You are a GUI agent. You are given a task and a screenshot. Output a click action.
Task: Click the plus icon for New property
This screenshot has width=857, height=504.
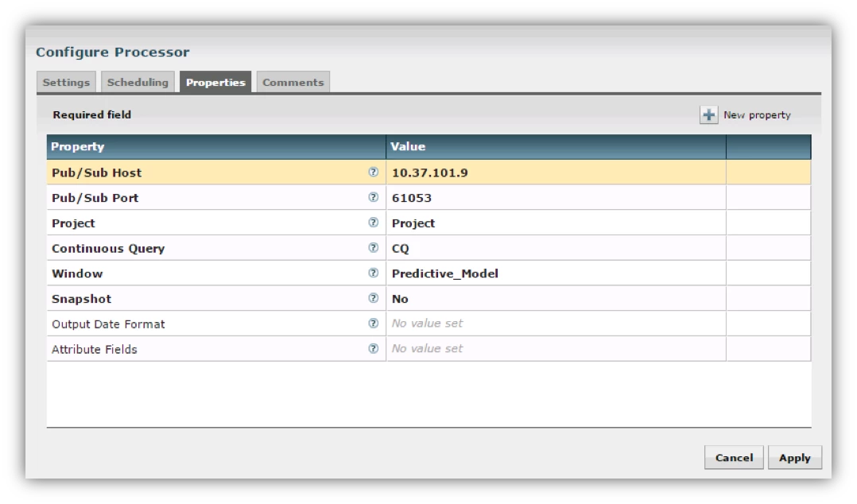[708, 114]
